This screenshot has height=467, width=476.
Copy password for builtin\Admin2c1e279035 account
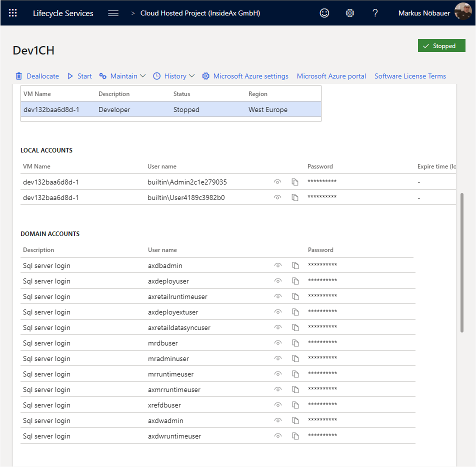coord(295,182)
